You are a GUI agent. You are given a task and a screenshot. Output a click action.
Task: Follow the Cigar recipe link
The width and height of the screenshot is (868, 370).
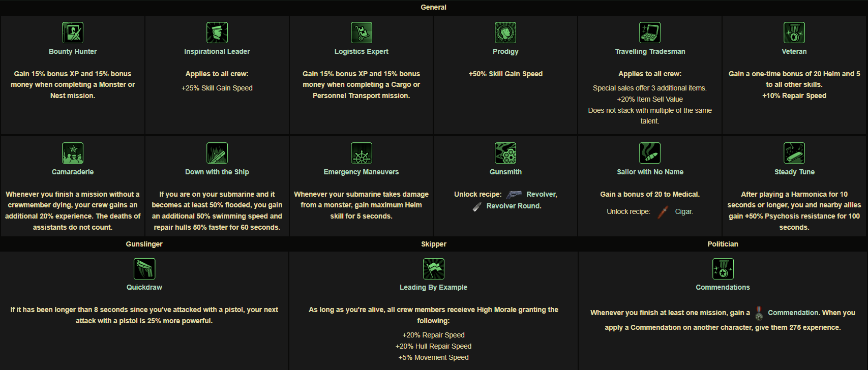pos(684,211)
